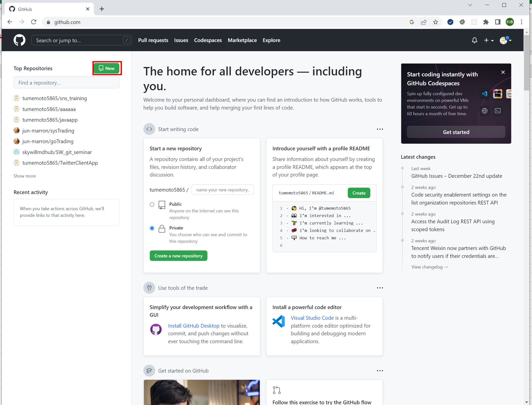Viewport: 532px width, 405px height.
Task: Click the globe icon in the Codespaces banner
Action: (484, 111)
